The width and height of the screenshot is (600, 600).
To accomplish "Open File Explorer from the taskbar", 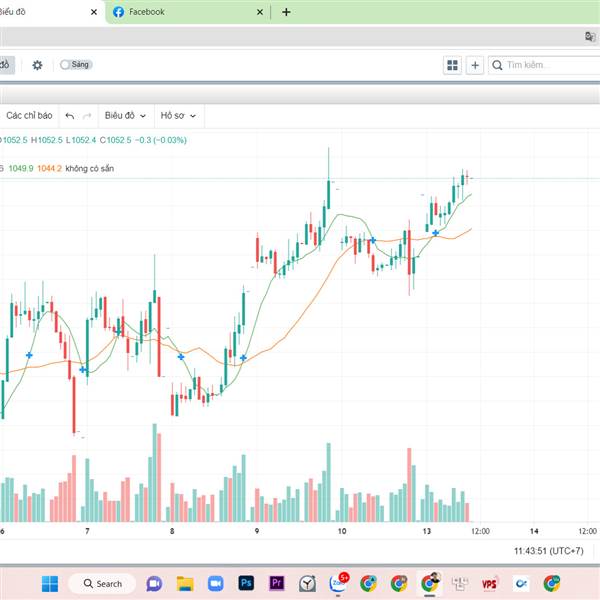I will (x=185, y=584).
